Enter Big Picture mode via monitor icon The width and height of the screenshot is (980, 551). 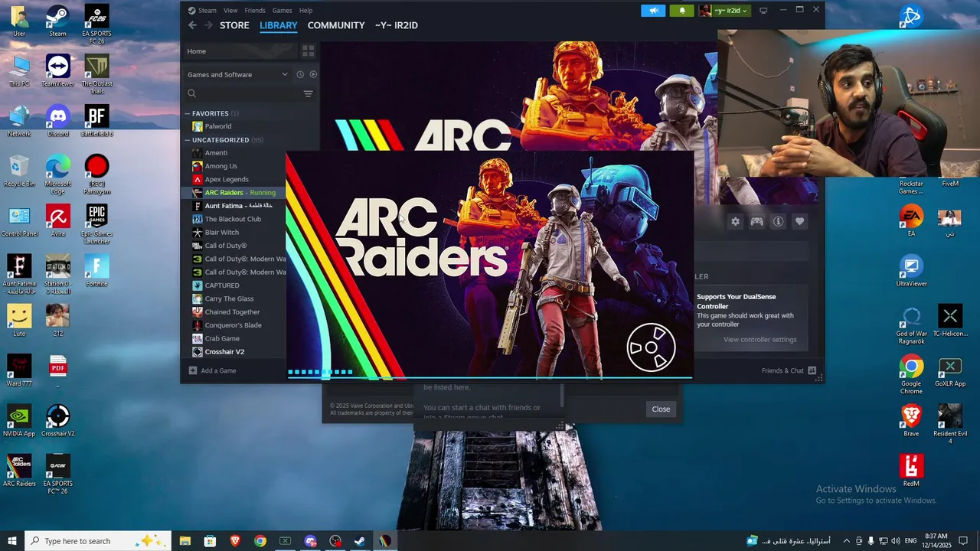point(763,11)
